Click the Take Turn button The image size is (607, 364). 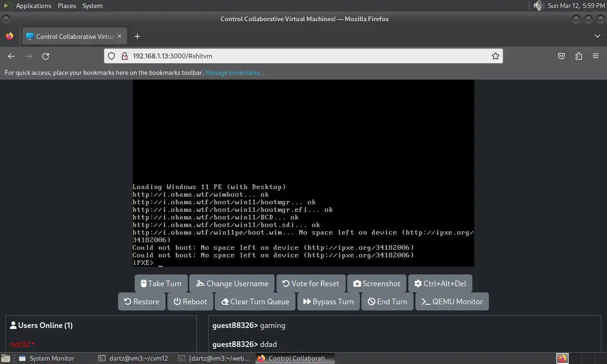[x=161, y=283]
